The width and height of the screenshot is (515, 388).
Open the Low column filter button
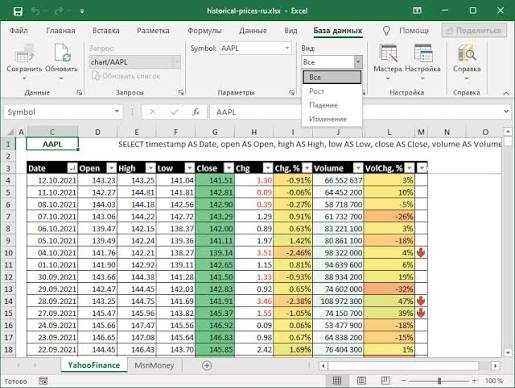click(x=190, y=168)
